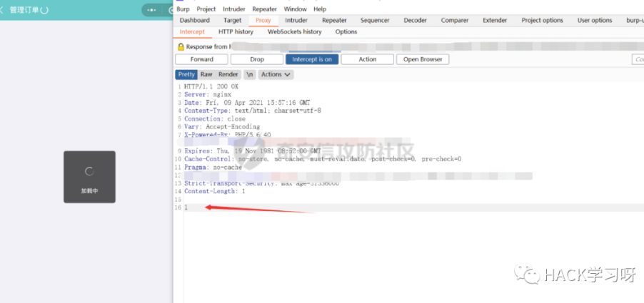Open the proxy Options sub-tab
Viewport: 644px width, 303px height.
coord(346,31)
